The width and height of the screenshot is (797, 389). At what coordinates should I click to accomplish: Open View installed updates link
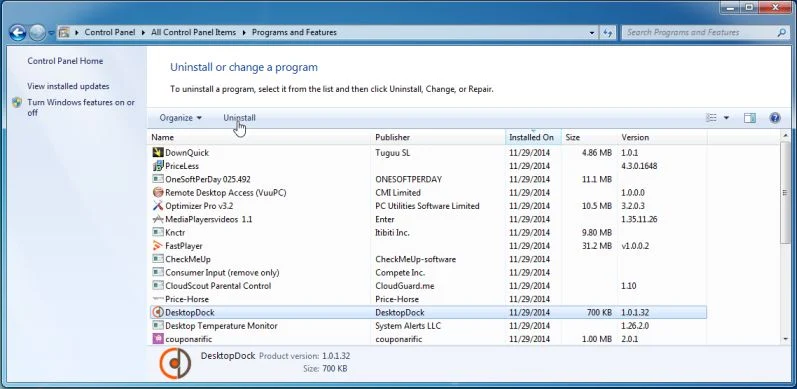pyautogui.click(x=68, y=86)
